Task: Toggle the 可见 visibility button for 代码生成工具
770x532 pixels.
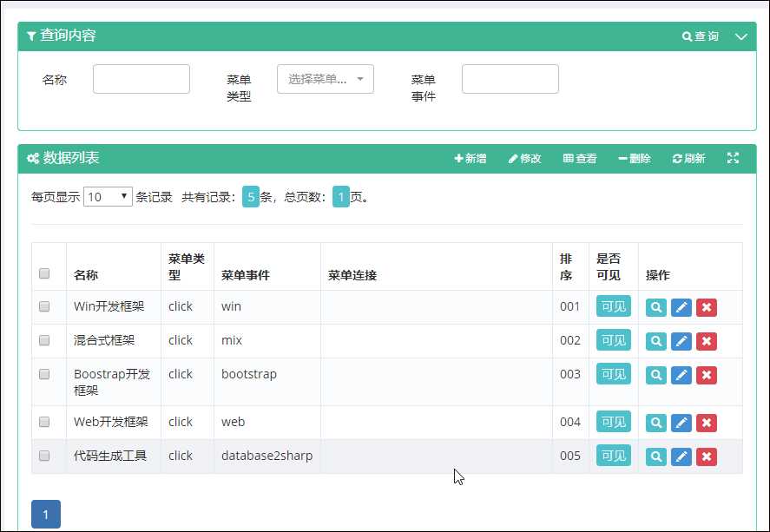Action: point(613,456)
